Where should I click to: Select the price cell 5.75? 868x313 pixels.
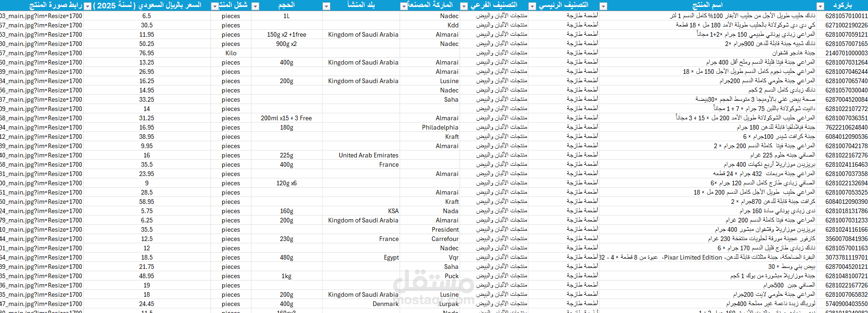click(147, 211)
